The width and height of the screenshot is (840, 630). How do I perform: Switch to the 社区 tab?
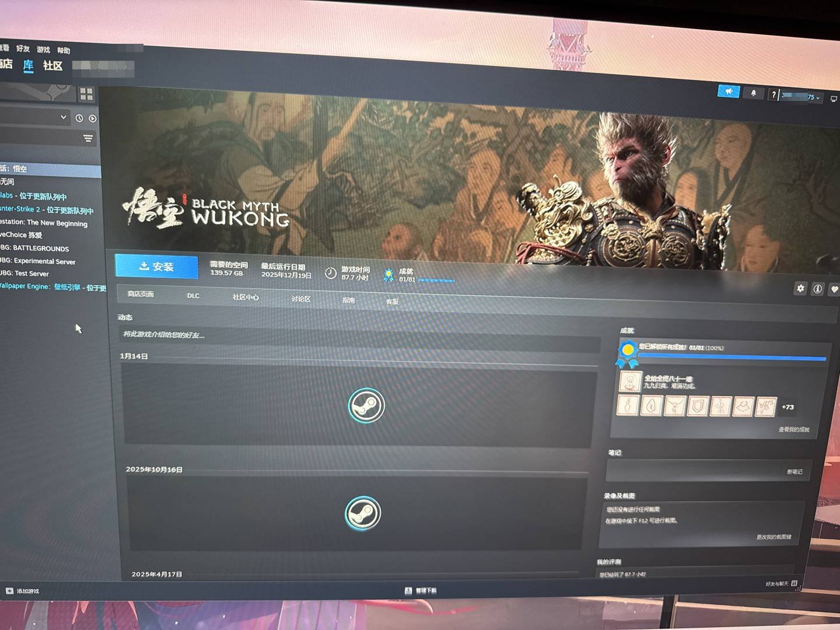pyautogui.click(x=52, y=66)
